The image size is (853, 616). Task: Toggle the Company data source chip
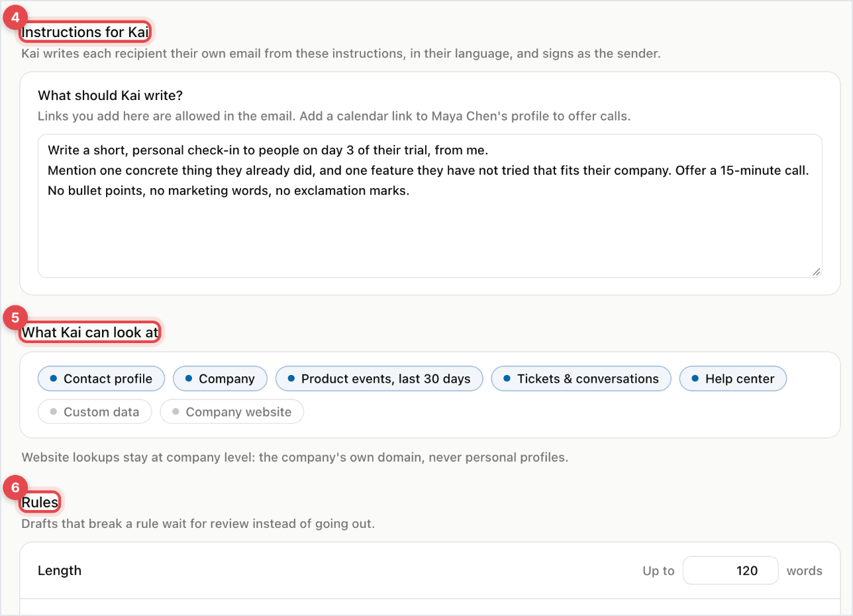pos(220,379)
